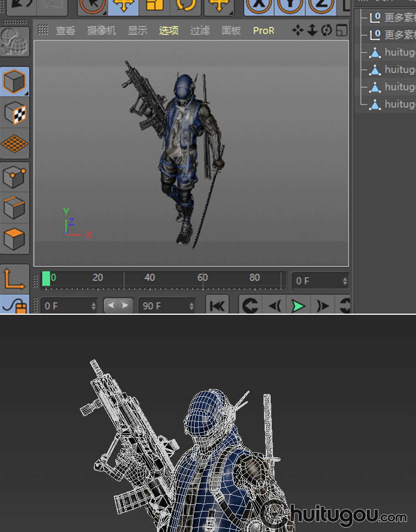
Task: Jump to the timeline start frame
Action: tap(217, 305)
